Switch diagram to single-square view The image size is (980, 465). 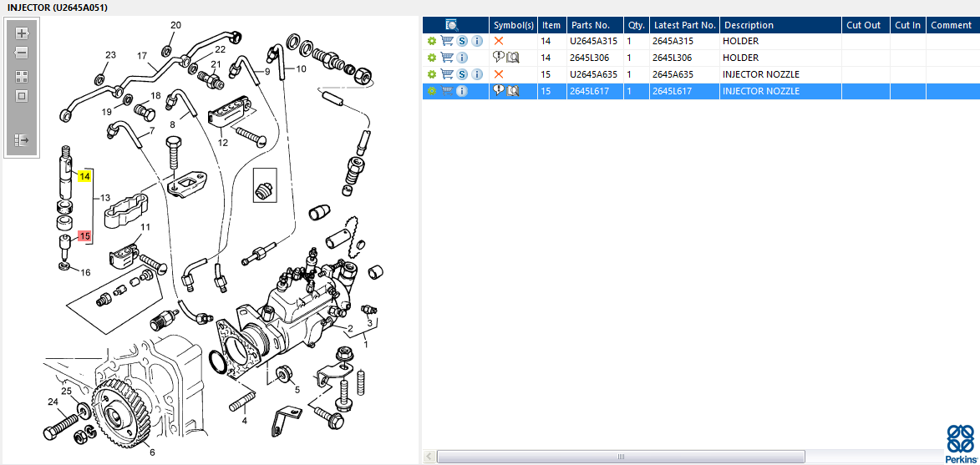(22, 96)
